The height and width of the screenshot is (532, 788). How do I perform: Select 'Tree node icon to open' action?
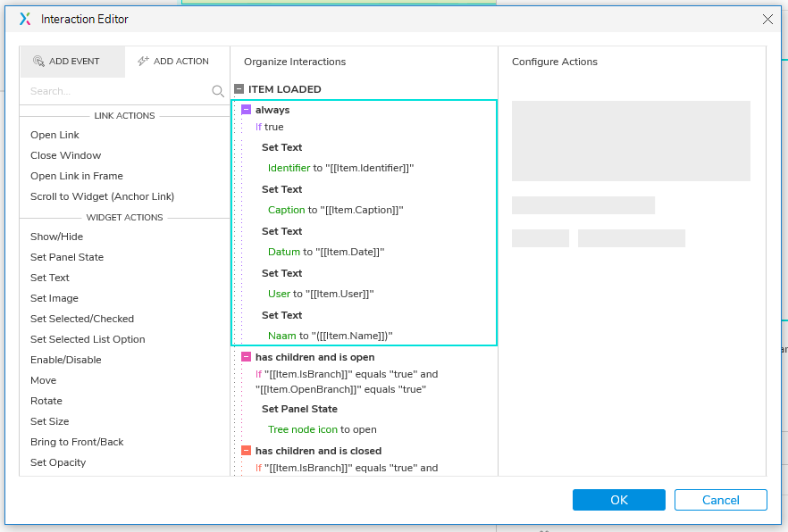point(322,429)
